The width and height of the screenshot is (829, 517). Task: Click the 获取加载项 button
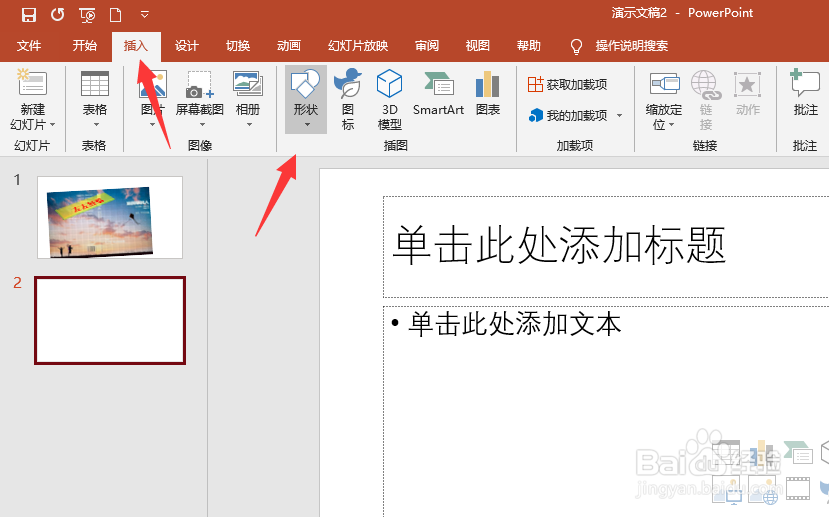567,84
